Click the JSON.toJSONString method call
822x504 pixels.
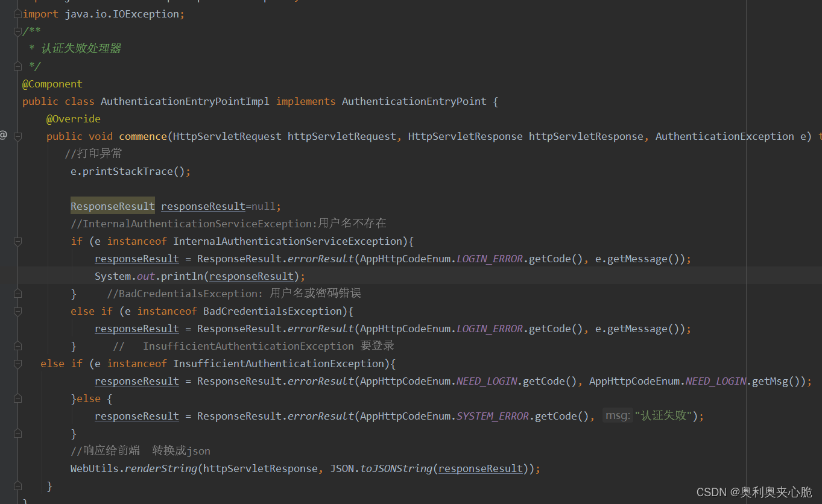[x=381, y=468]
